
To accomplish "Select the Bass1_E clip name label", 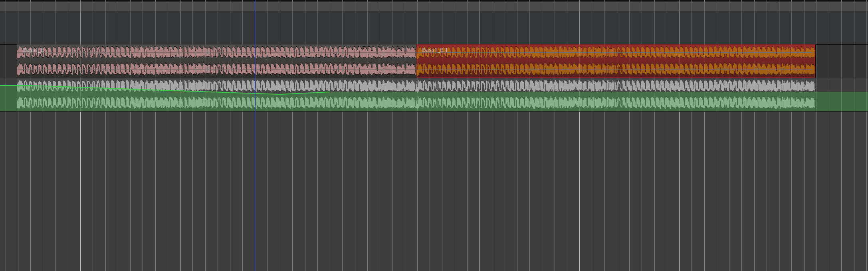I will coord(34,50).
